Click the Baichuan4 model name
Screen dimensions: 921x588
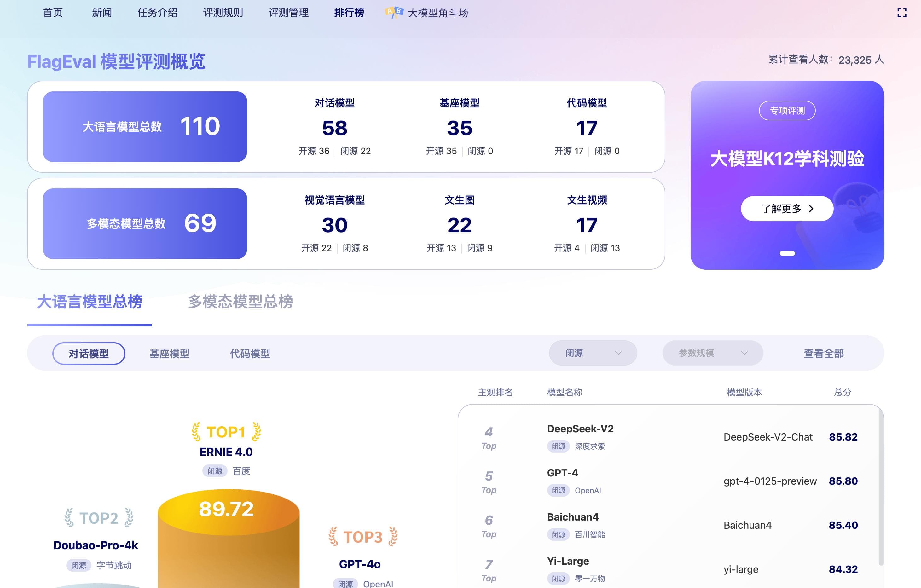tap(573, 517)
